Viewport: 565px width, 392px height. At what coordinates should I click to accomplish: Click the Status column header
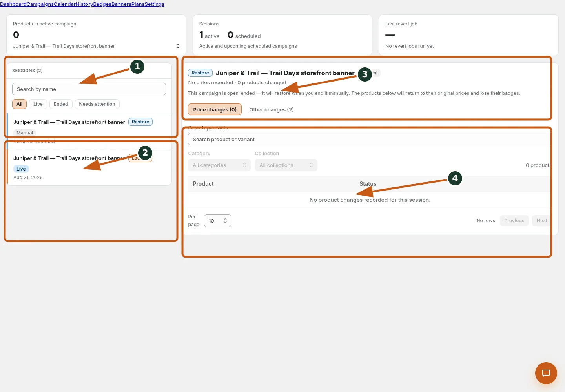coord(368,184)
